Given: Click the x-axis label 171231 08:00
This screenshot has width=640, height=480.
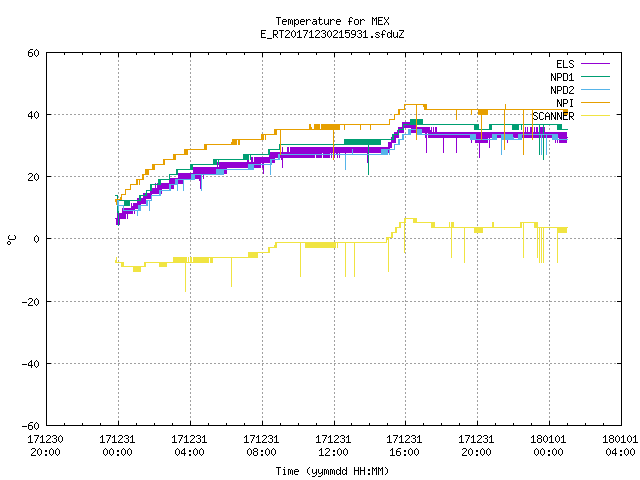Looking at the screenshot, I should click(261, 446).
